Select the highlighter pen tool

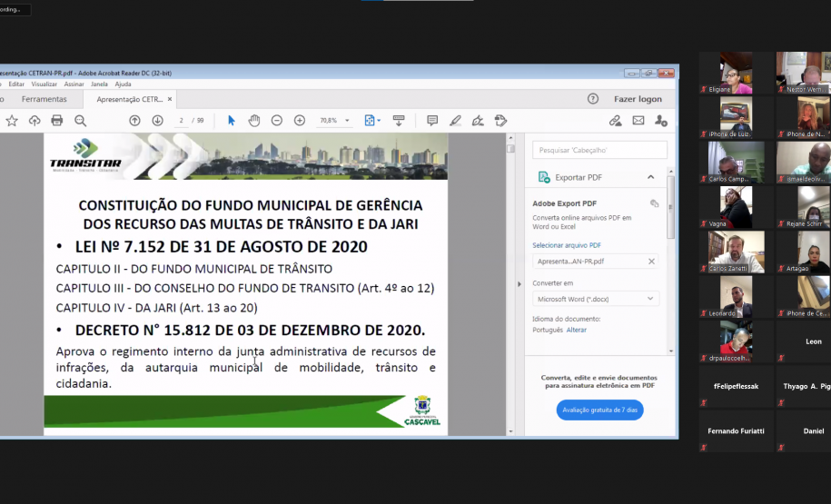point(455,121)
